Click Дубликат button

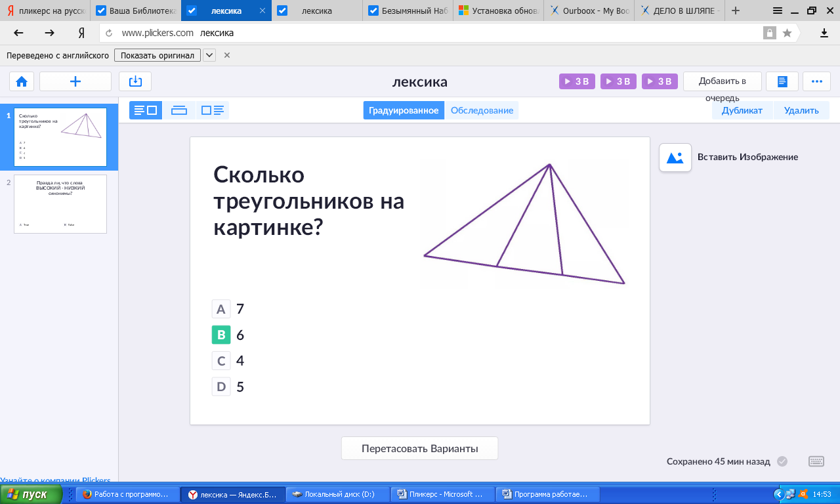click(742, 110)
